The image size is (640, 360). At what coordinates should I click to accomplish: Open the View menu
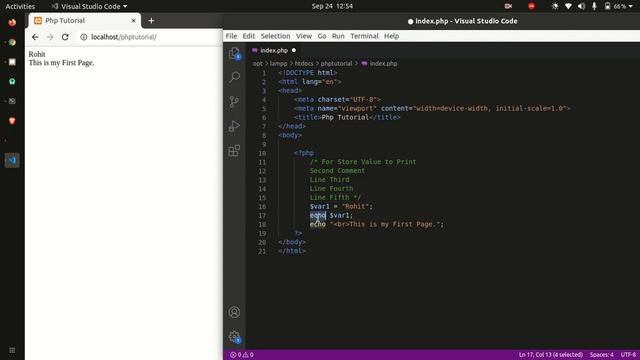pos(304,36)
